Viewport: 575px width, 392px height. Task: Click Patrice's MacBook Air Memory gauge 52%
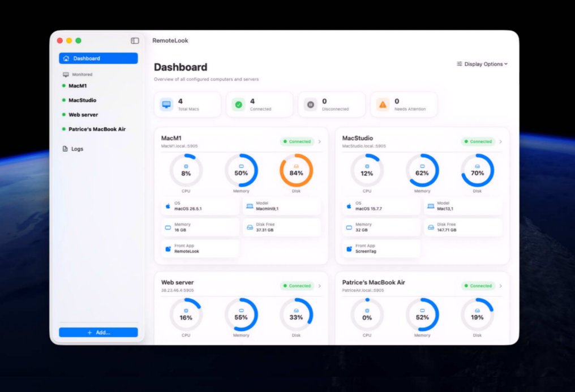[x=422, y=315]
